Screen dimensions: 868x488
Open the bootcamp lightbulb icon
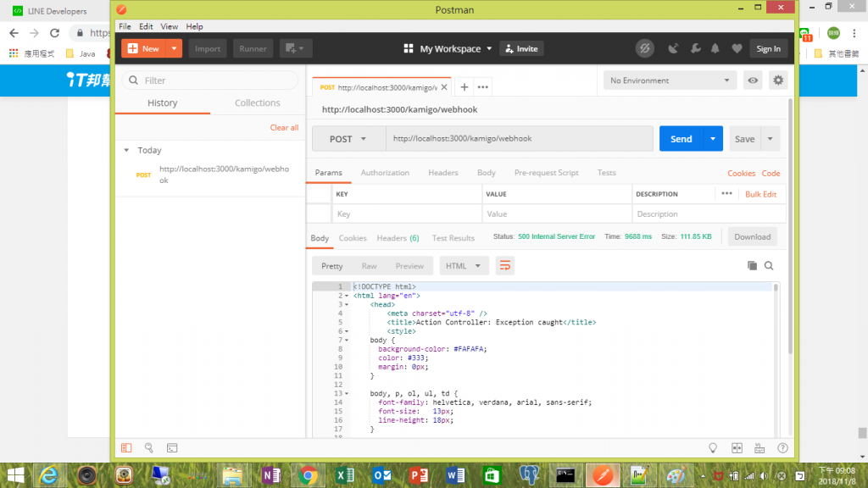[713, 448]
